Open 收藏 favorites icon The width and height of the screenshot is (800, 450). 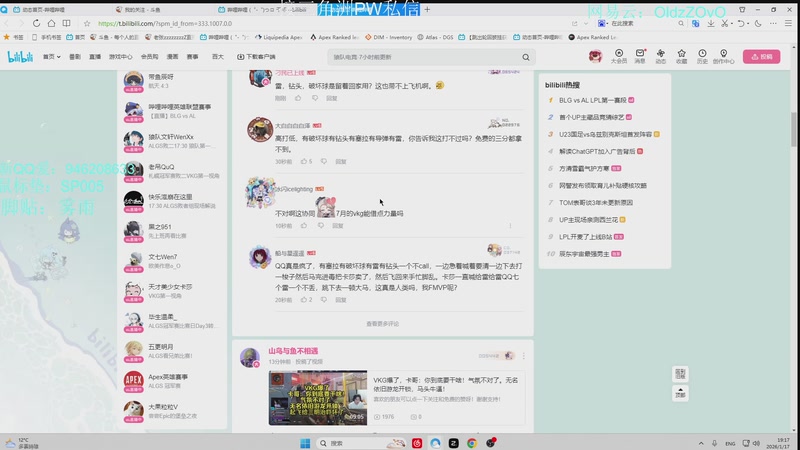(682, 56)
